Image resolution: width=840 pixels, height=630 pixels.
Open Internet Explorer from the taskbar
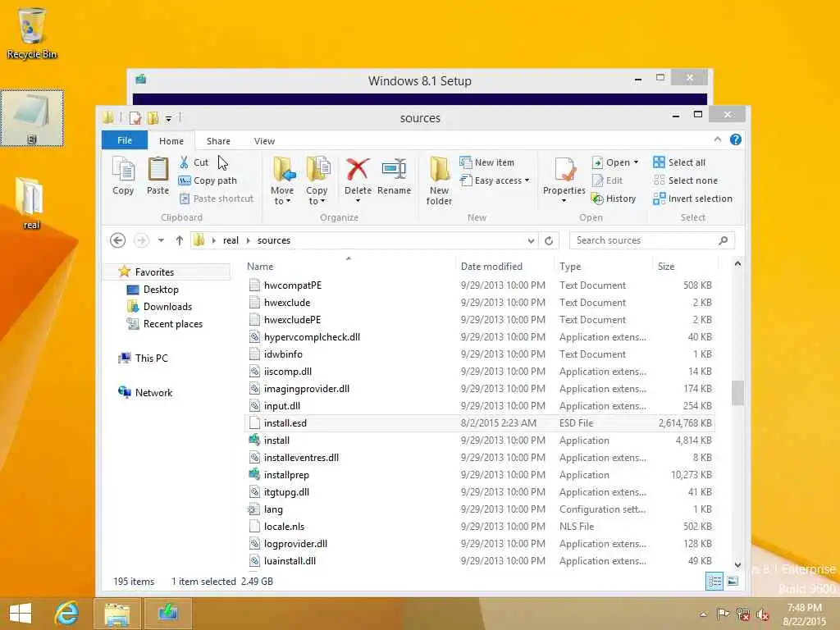click(67, 614)
